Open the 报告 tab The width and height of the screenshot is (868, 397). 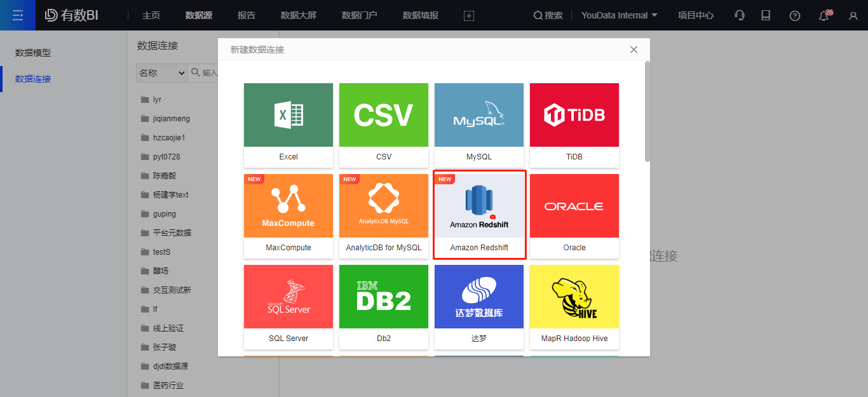(x=247, y=15)
